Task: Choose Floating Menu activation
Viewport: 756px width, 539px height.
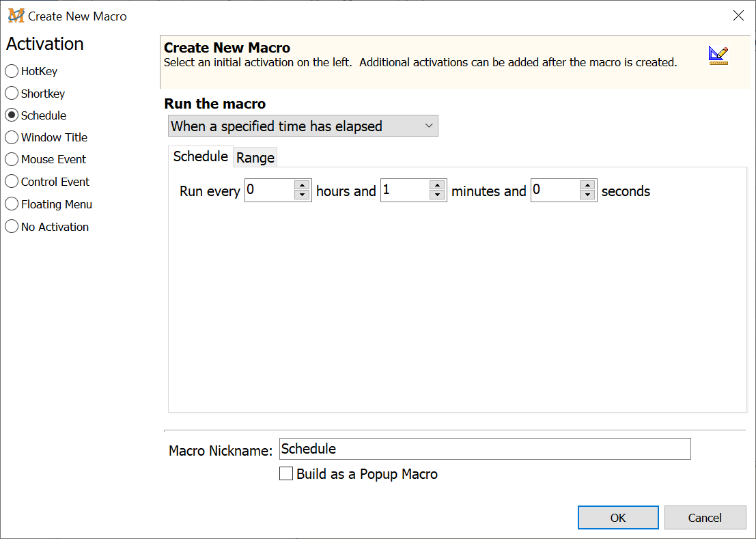Action: click(12, 204)
